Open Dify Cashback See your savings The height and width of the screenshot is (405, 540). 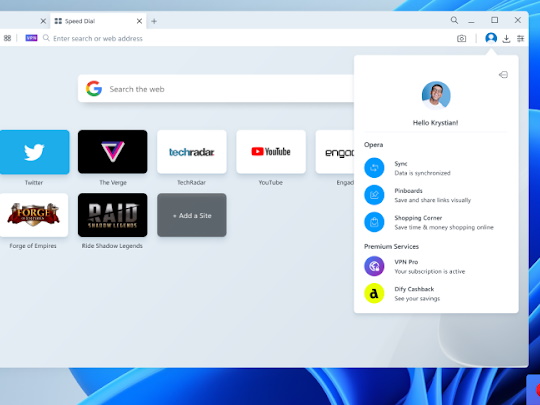[436, 294]
